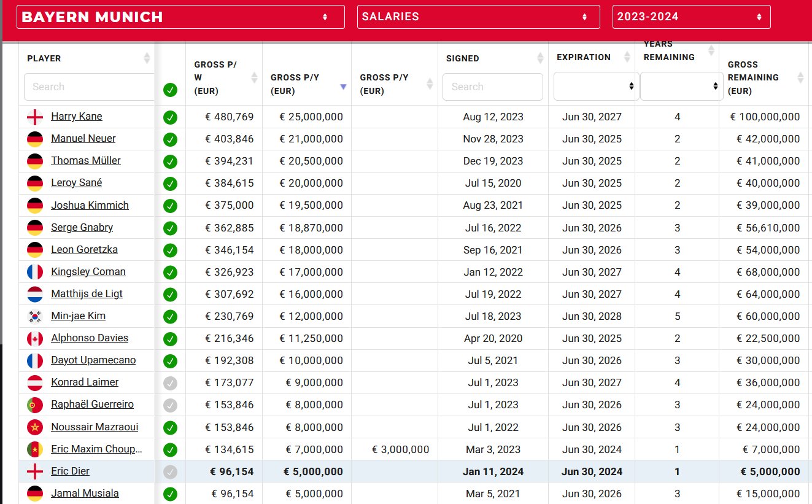
Task: Open Harry Kane player link
Action: coord(77,117)
